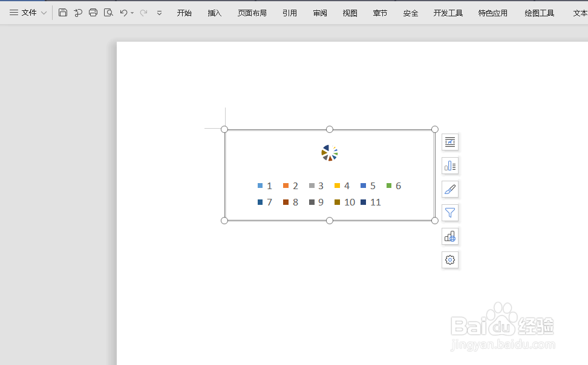Click legend entry 6 green swatch

tap(389, 186)
